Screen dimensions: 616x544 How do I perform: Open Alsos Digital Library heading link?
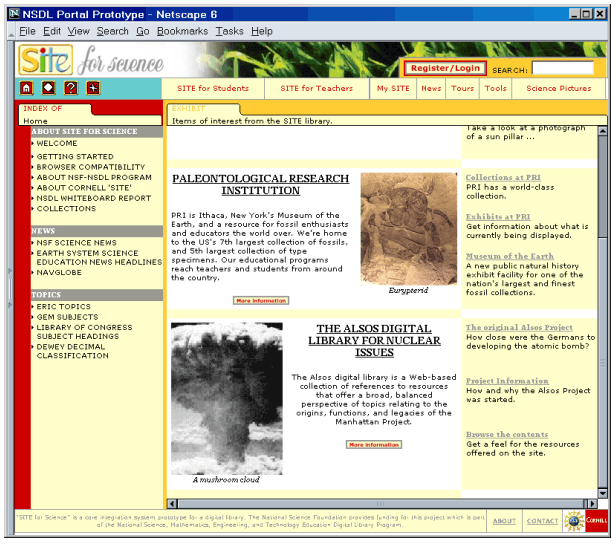(x=374, y=340)
